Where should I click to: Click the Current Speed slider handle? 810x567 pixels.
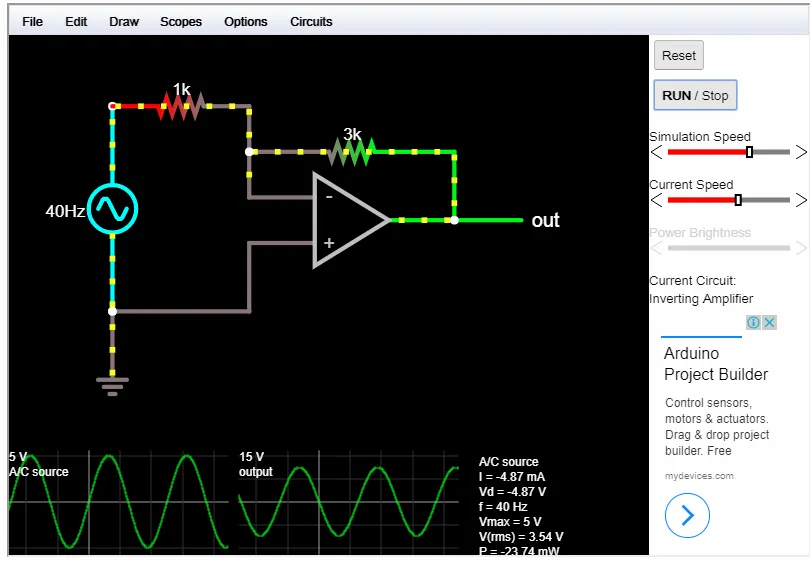[x=738, y=200]
